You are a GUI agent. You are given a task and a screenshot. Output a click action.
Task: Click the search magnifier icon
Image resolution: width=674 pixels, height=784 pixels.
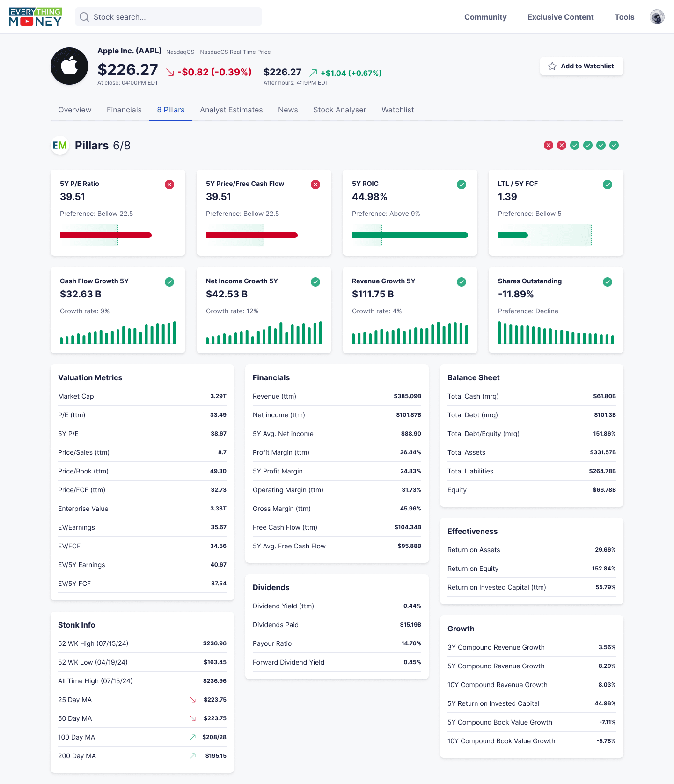(84, 17)
